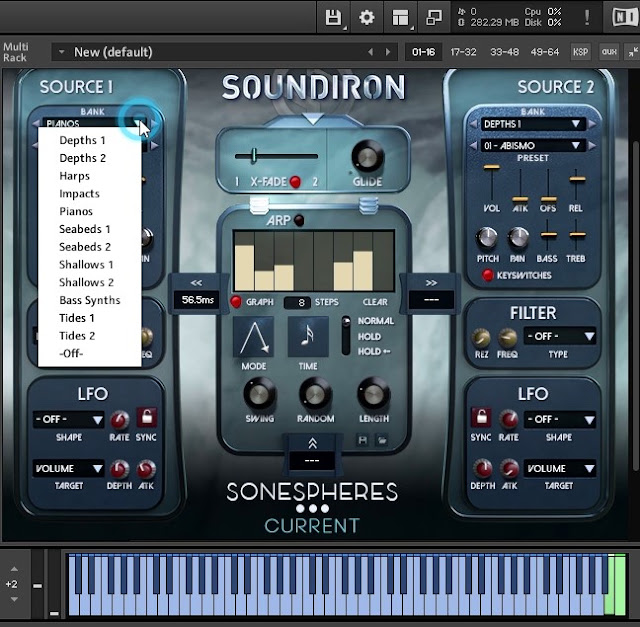Click the right double-arrow FX tab

pos(431,282)
